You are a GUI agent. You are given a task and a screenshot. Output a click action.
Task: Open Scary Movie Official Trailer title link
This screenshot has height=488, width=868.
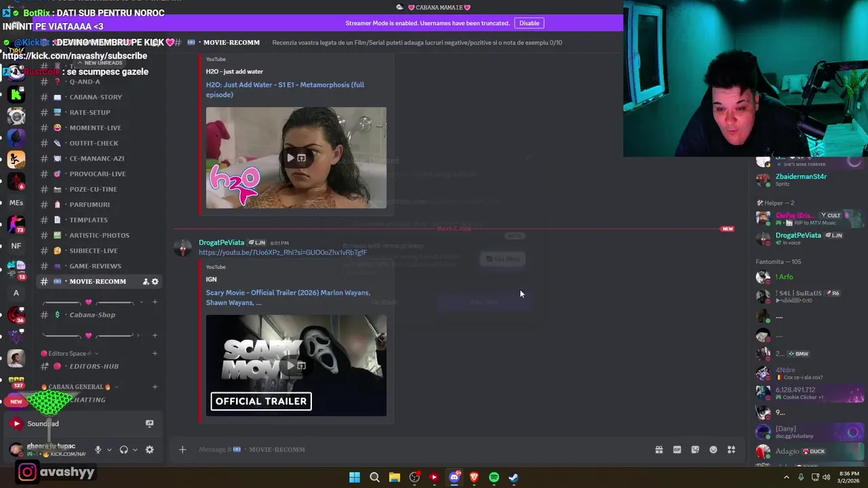coord(288,298)
